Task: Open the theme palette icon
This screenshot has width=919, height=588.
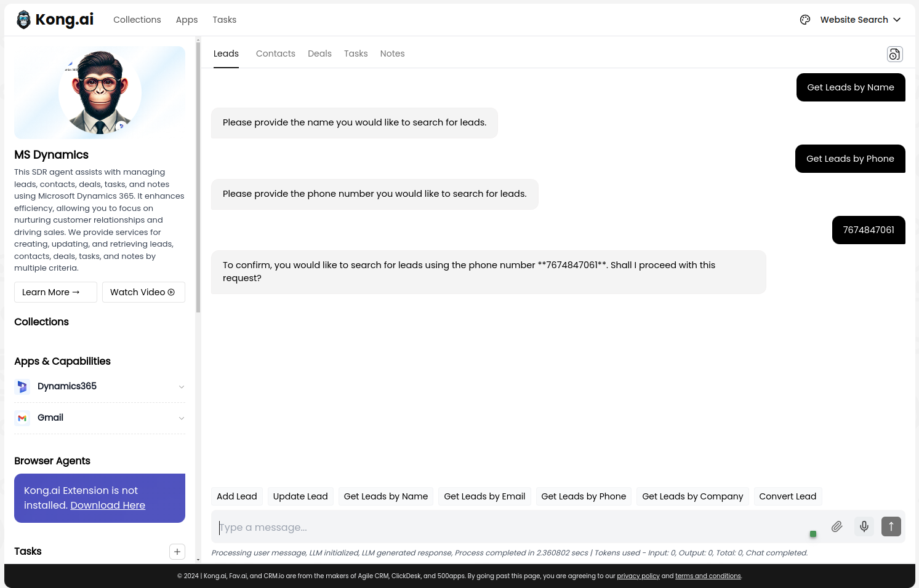Action: tap(805, 20)
